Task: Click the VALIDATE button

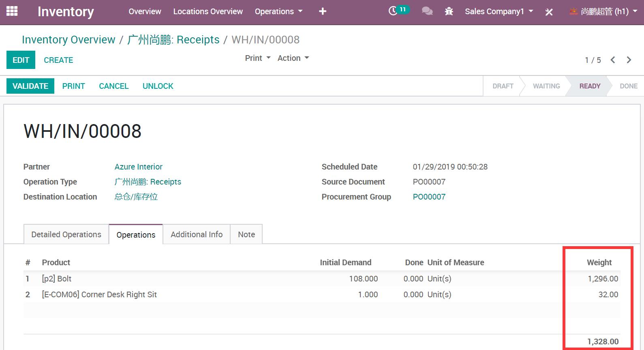Action: [30, 86]
